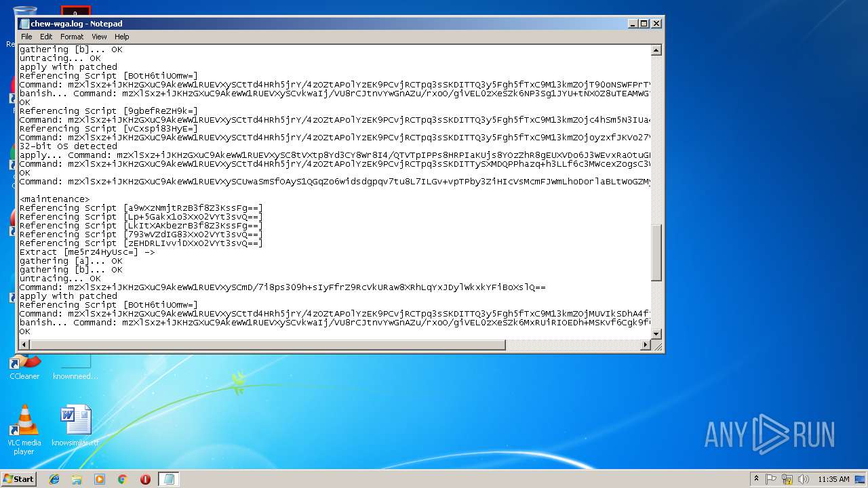This screenshot has width=868, height=488.
Task: Select the CCleaner desktop shortcut
Action: (24, 367)
